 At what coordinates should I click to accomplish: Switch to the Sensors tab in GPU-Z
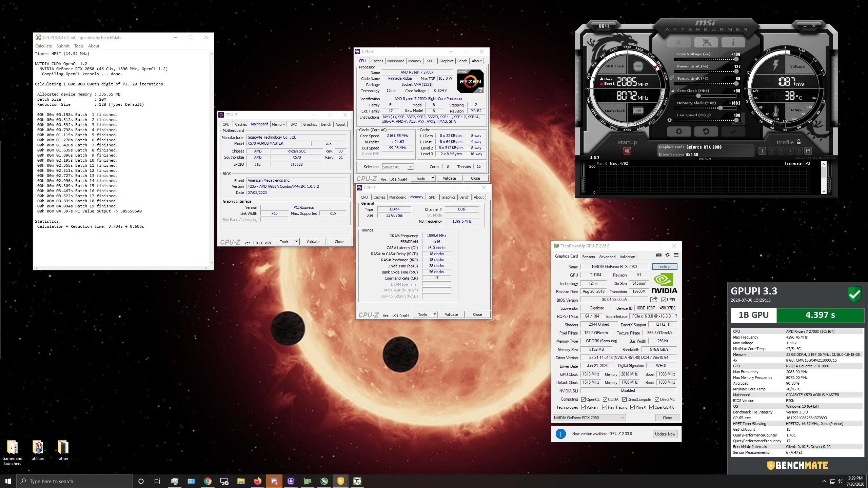[588, 257]
